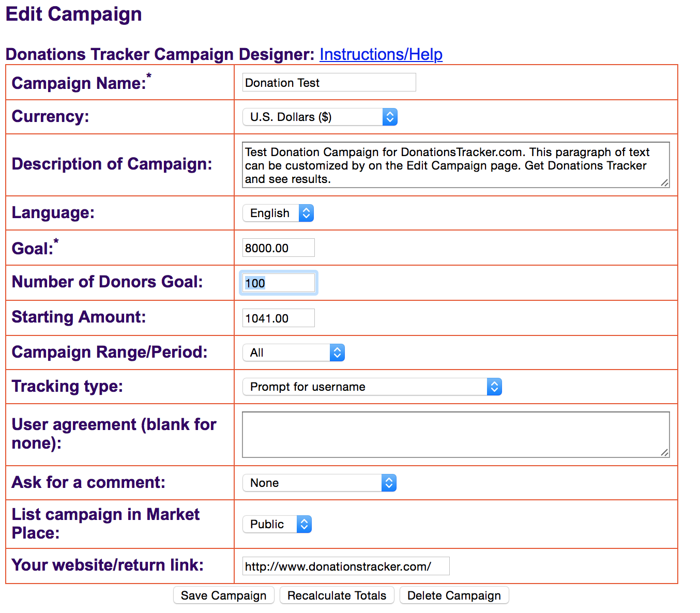Open the Ask for a comment dropdown

(319, 483)
